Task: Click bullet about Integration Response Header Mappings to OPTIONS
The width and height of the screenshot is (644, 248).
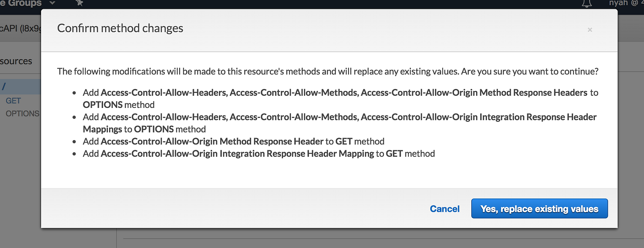Action: coord(340,123)
